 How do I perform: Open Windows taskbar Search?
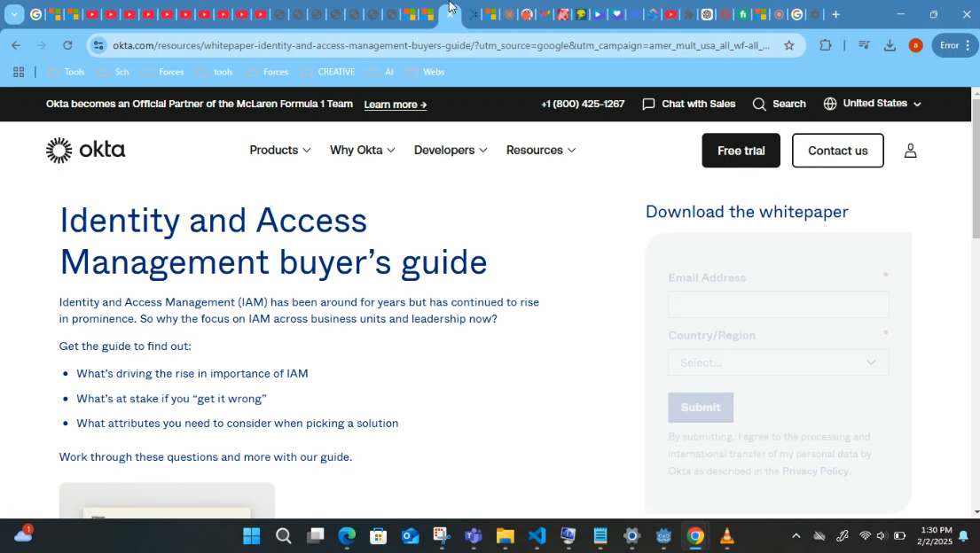click(284, 536)
